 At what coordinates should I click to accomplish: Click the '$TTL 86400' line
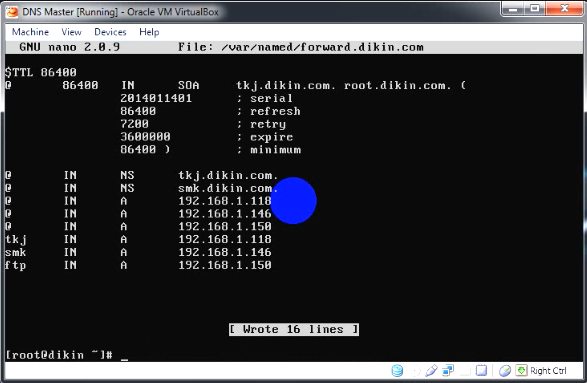coord(41,72)
